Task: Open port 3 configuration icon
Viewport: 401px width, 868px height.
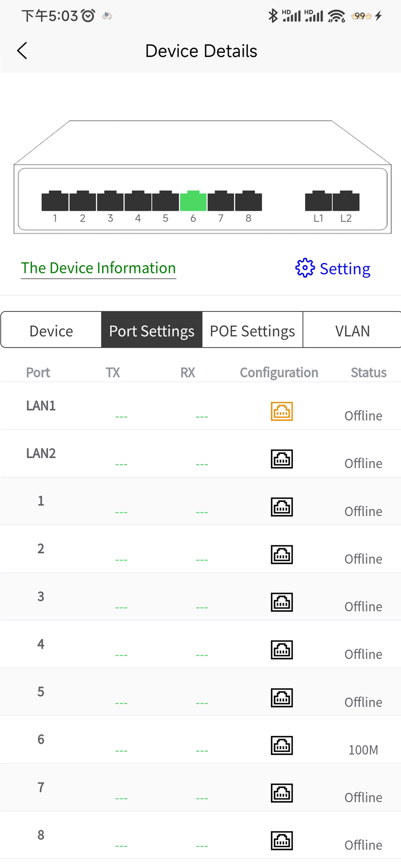Action: pos(282,602)
